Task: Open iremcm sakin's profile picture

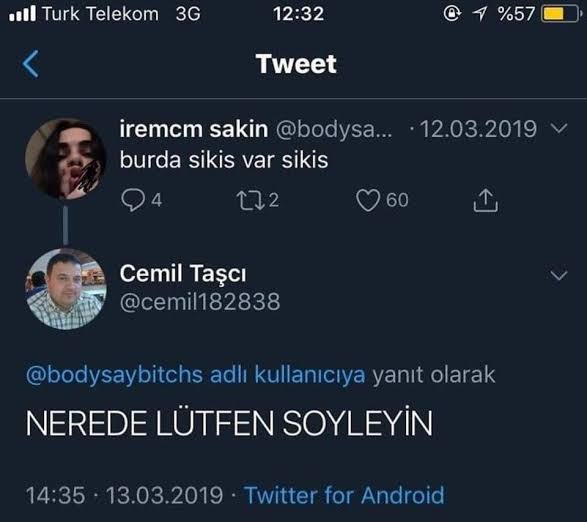Action: [66, 159]
